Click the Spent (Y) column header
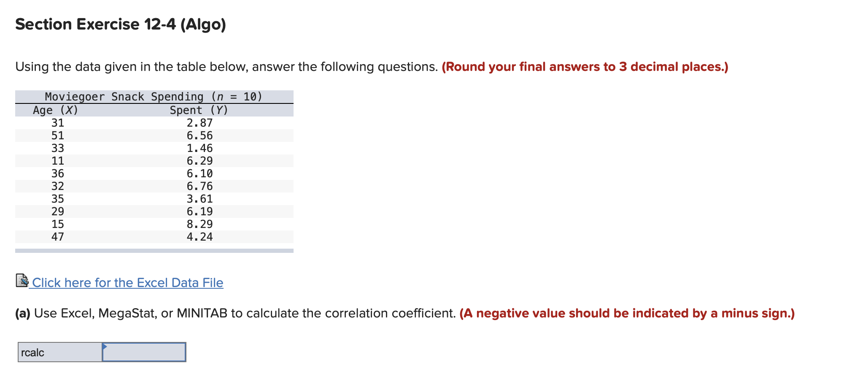This screenshot has width=868, height=385. click(x=198, y=110)
